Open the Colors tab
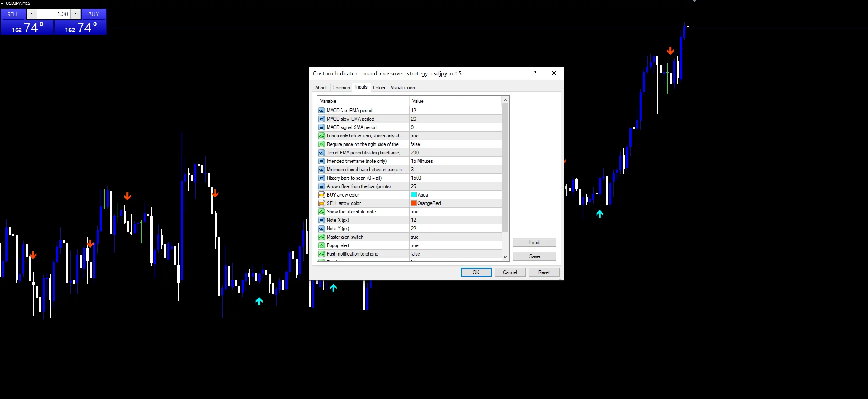This screenshot has width=868, height=399. point(379,88)
